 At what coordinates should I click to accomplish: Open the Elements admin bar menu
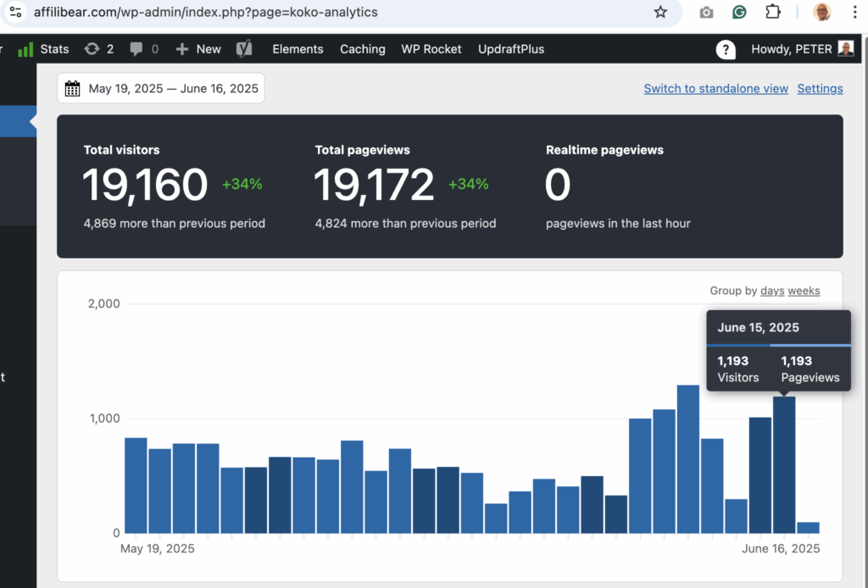pos(298,49)
